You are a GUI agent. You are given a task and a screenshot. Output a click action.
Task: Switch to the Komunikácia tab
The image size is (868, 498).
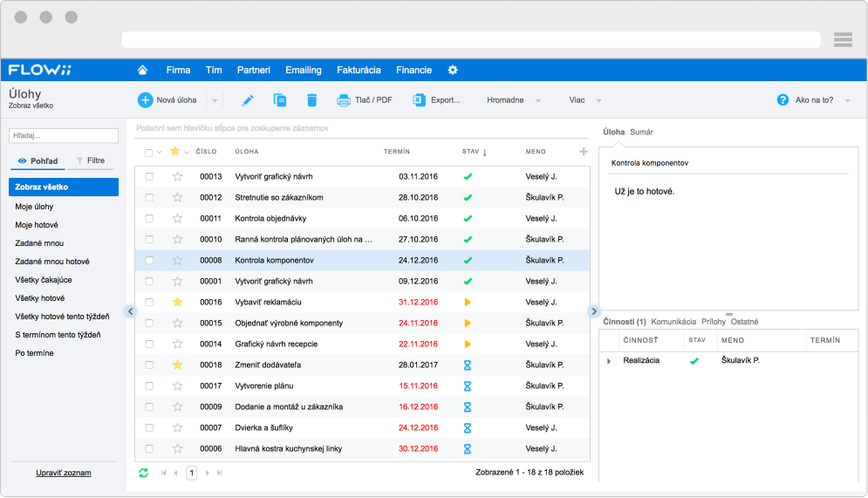pyautogui.click(x=673, y=322)
